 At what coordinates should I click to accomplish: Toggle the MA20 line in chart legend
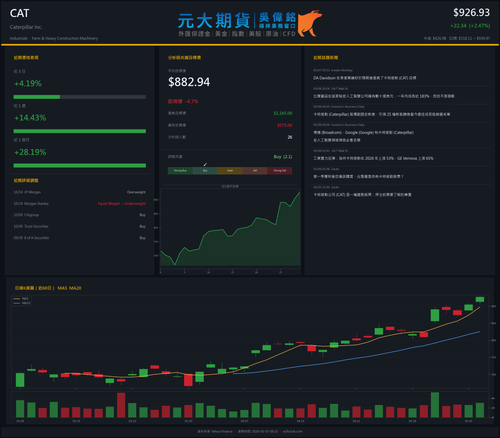(22, 303)
